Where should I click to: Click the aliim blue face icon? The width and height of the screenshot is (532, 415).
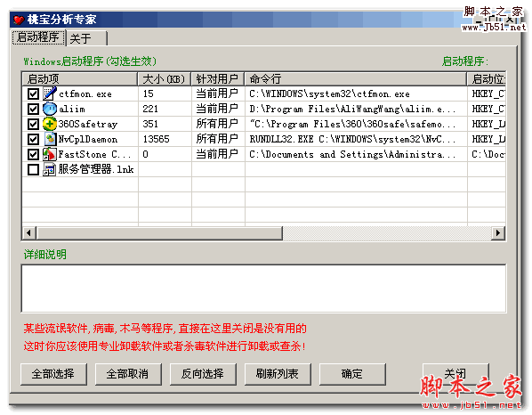pyautogui.click(x=50, y=109)
